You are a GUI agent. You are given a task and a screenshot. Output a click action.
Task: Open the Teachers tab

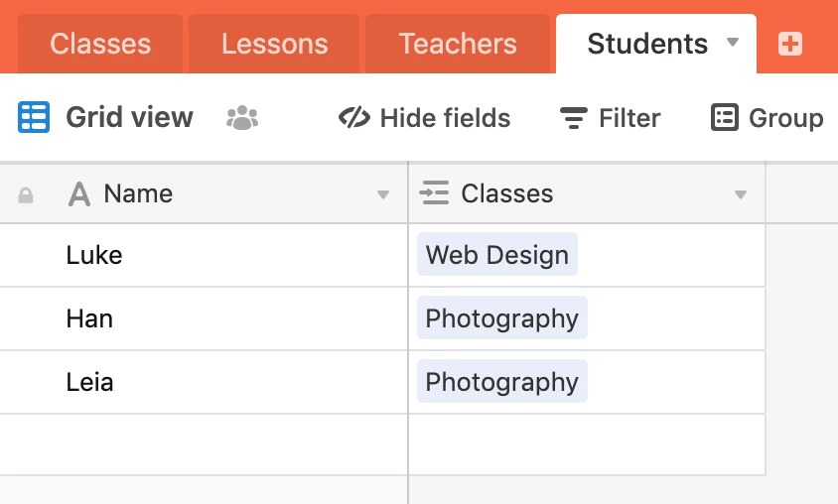tap(458, 44)
